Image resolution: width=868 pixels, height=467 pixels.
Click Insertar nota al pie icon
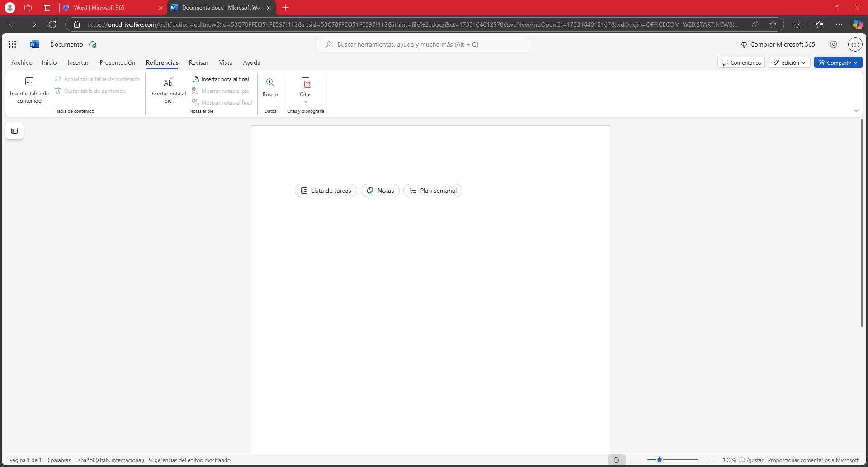point(168,82)
